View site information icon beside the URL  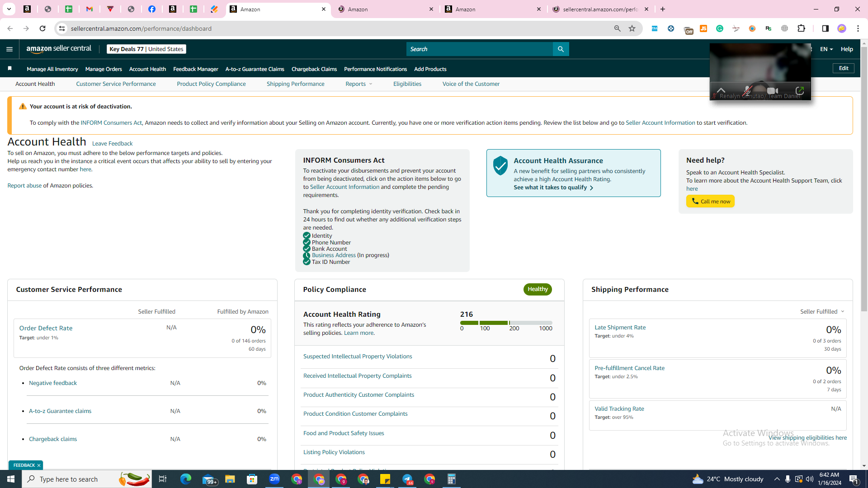62,28
